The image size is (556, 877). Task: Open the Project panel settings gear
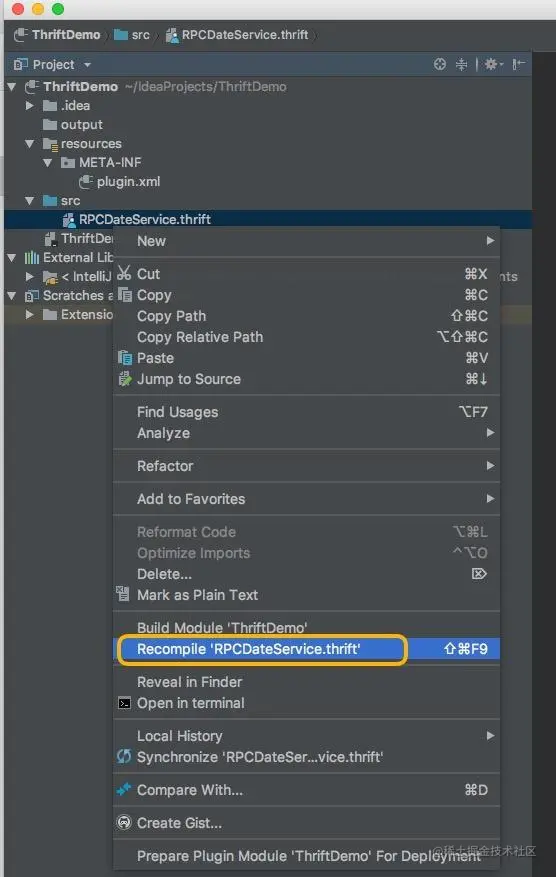[493, 64]
